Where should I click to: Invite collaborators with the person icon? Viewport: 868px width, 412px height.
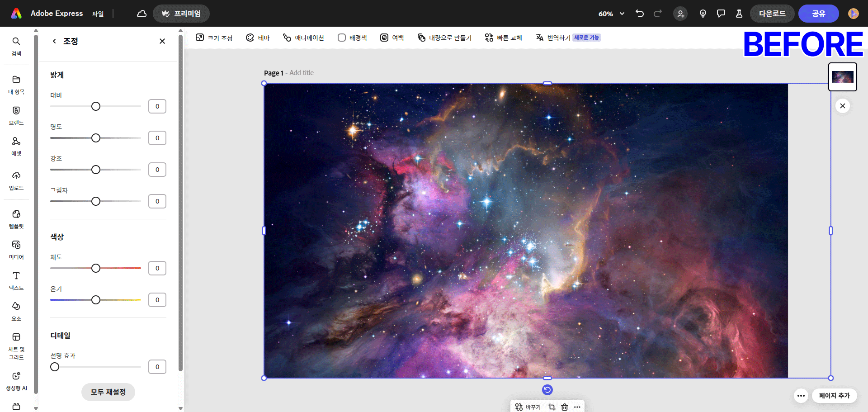point(680,14)
